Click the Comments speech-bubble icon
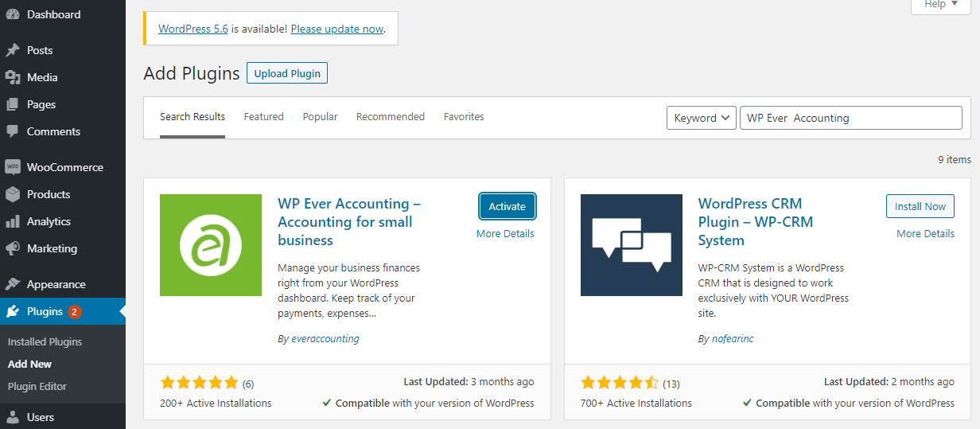This screenshot has width=980, height=429. [x=13, y=131]
